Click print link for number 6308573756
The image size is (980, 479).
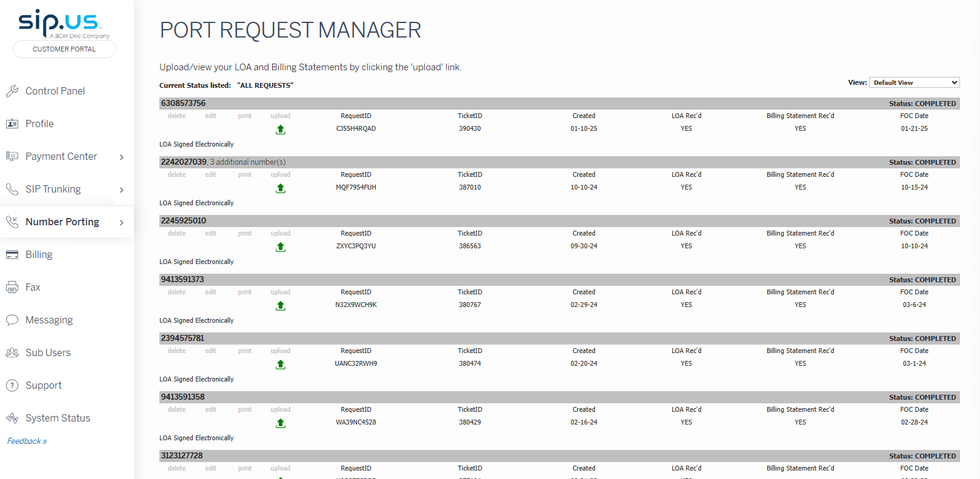click(x=245, y=116)
